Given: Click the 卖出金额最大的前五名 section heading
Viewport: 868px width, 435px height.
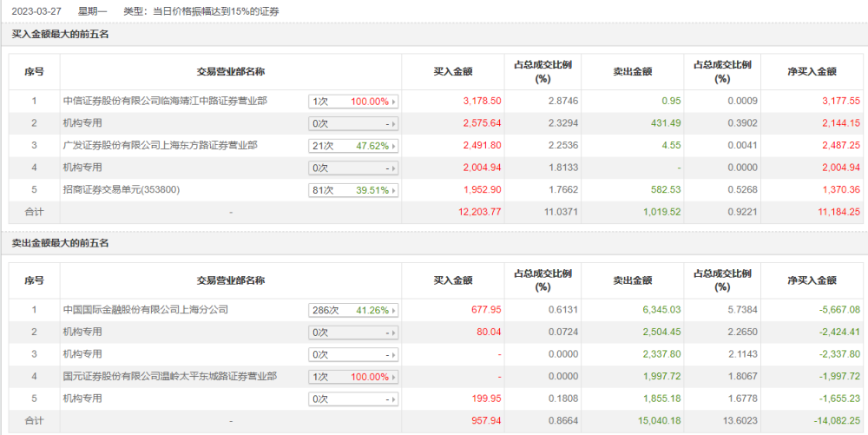Looking at the screenshot, I should coord(60,243).
